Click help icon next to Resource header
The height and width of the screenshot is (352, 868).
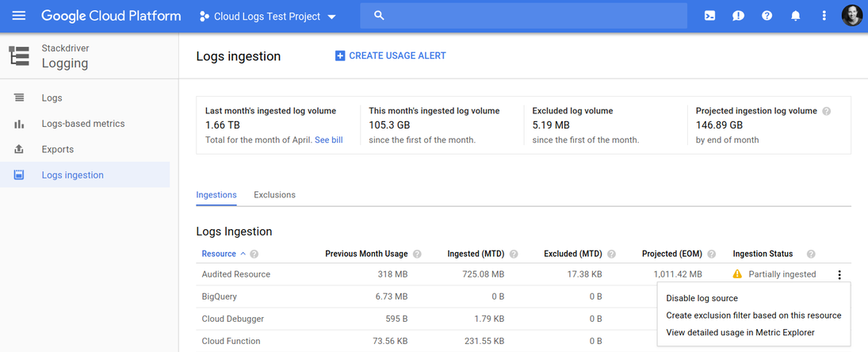point(254,254)
